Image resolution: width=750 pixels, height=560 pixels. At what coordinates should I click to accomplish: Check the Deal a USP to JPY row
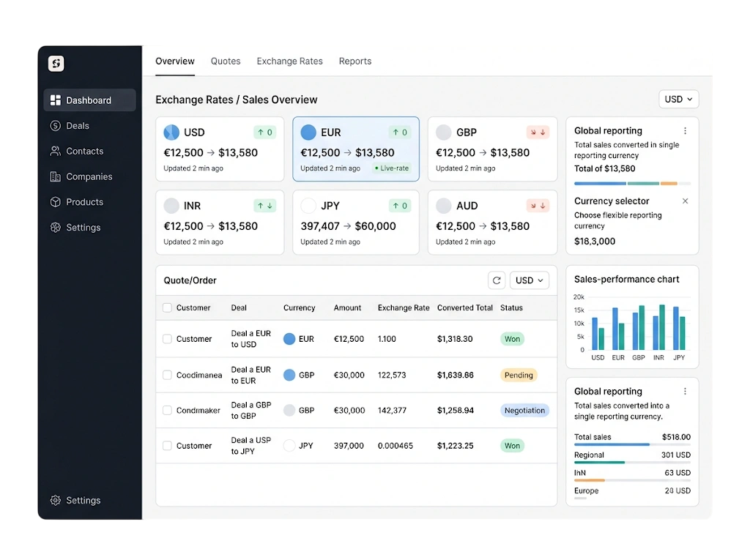click(167, 446)
